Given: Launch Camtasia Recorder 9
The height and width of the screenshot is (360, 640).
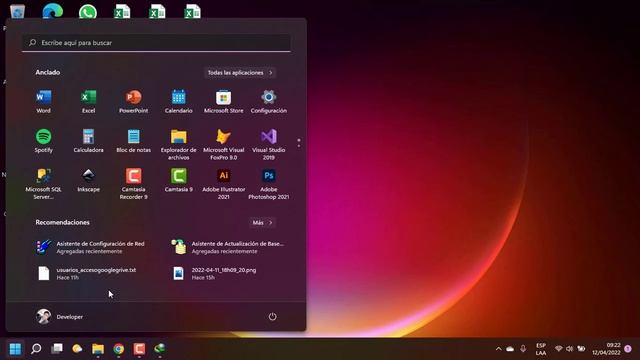Looking at the screenshot, I should (133, 184).
